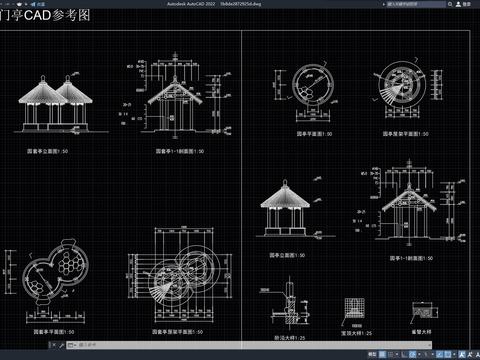Screen dimensions: 480x360
Task: Toggle polar tracking in status bar
Action: [412, 354]
